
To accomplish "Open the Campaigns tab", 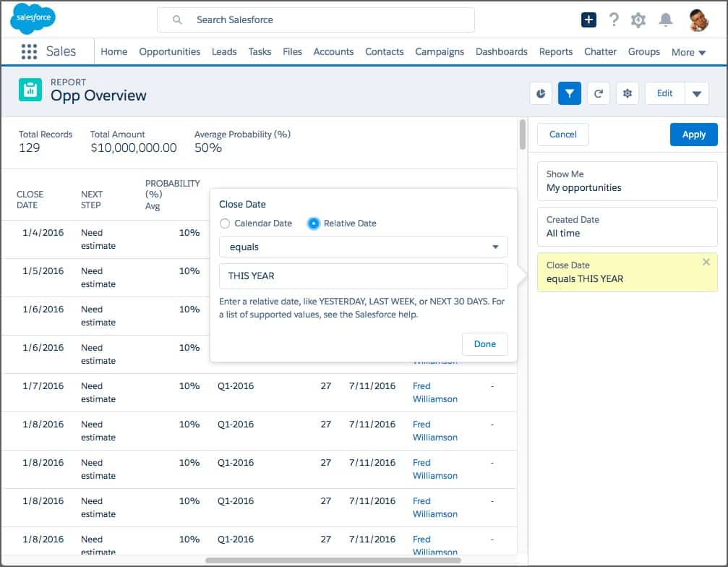I will [440, 51].
